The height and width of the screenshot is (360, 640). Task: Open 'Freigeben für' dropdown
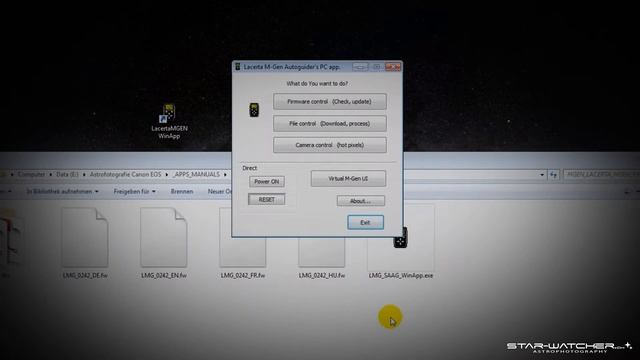coord(134,191)
